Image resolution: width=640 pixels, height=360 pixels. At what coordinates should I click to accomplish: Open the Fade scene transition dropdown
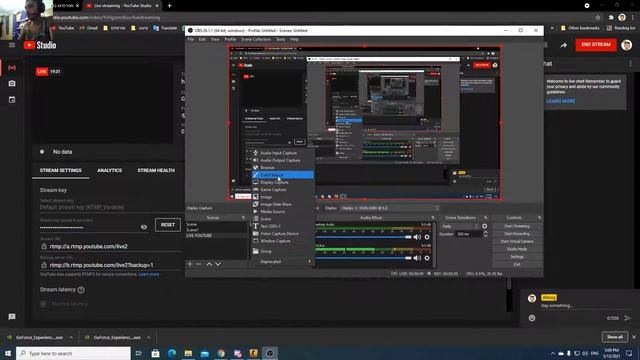point(460,226)
